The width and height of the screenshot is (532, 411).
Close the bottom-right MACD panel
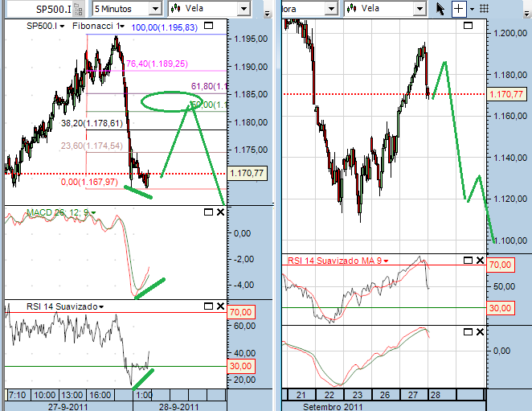click(x=480, y=332)
